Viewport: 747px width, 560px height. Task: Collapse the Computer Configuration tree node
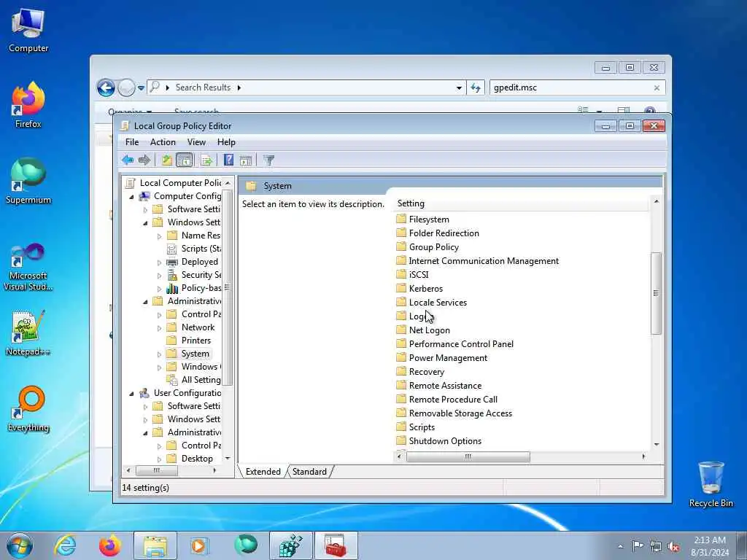[131, 197]
